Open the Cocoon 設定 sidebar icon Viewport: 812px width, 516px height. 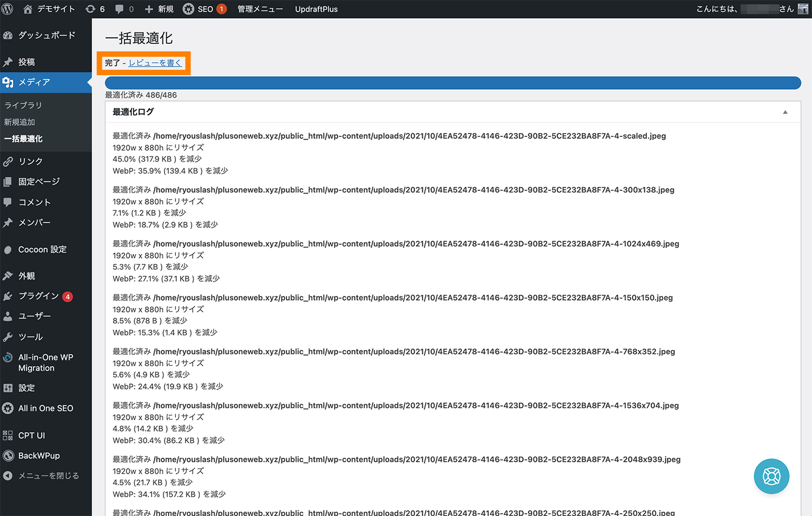[x=8, y=249]
